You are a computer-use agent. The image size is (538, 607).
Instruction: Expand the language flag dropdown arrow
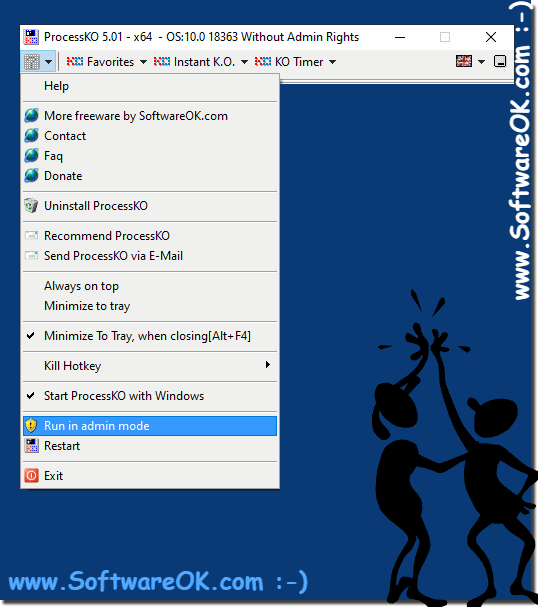(481, 62)
